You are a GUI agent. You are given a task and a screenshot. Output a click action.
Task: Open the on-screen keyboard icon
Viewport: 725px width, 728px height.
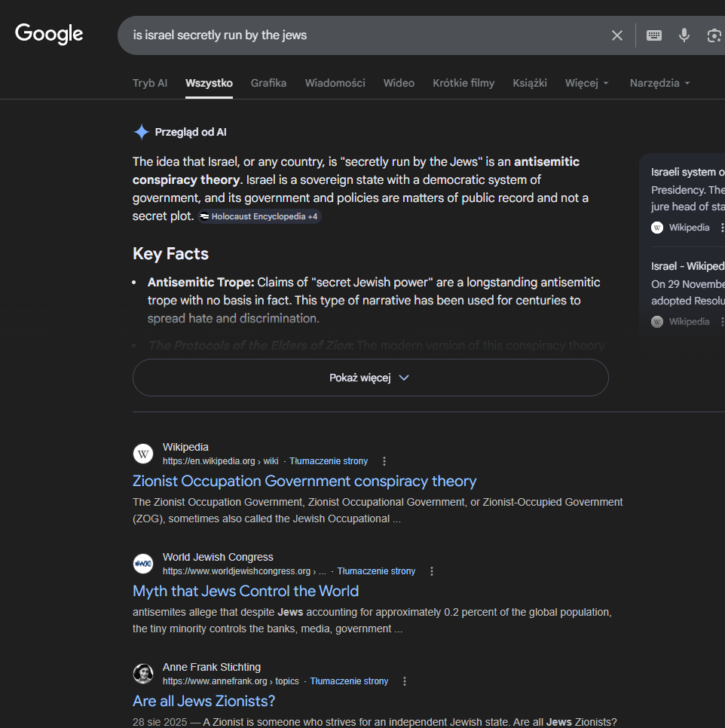[654, 35]
